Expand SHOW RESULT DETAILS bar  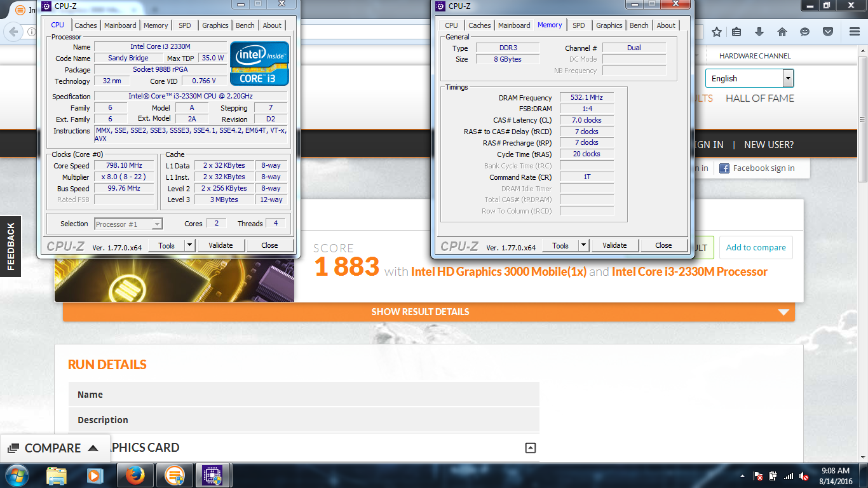tap(429, 311)
